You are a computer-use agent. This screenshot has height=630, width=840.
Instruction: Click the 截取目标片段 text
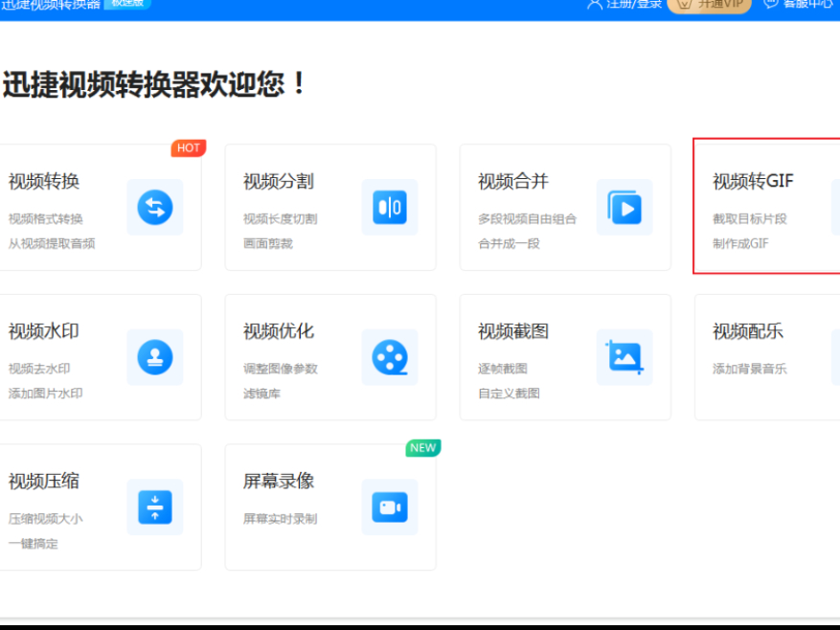pyautogui.click(x=749, y=218)
